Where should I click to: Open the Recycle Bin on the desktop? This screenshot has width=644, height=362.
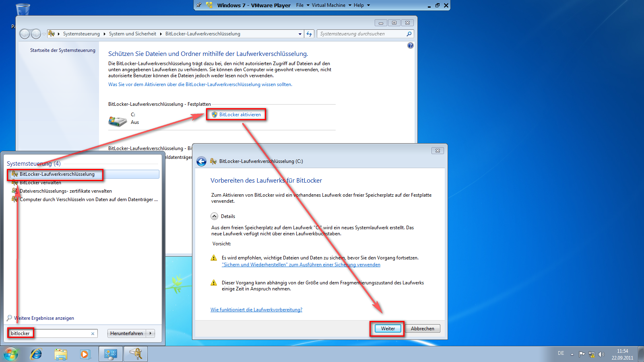coord(23,10)
